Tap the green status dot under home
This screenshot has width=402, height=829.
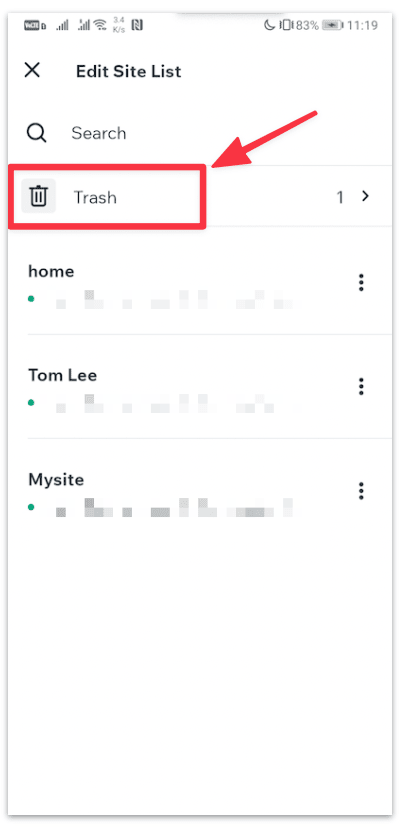coord(31,299)
